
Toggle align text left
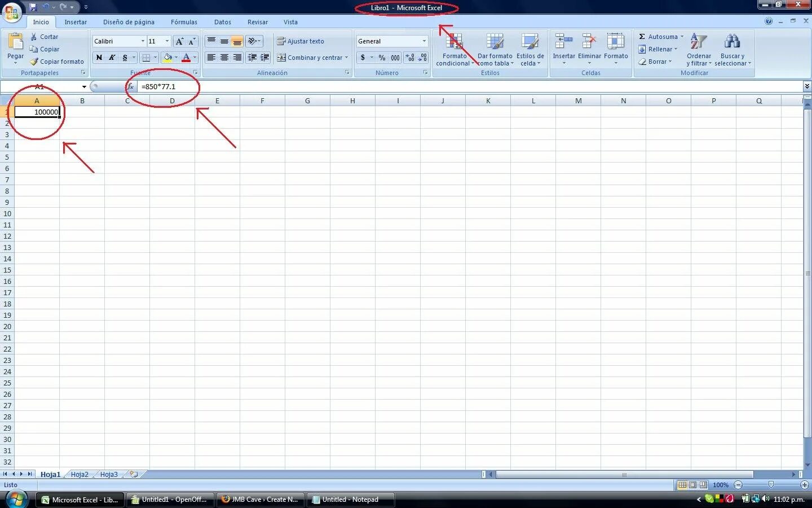[211, 58]
